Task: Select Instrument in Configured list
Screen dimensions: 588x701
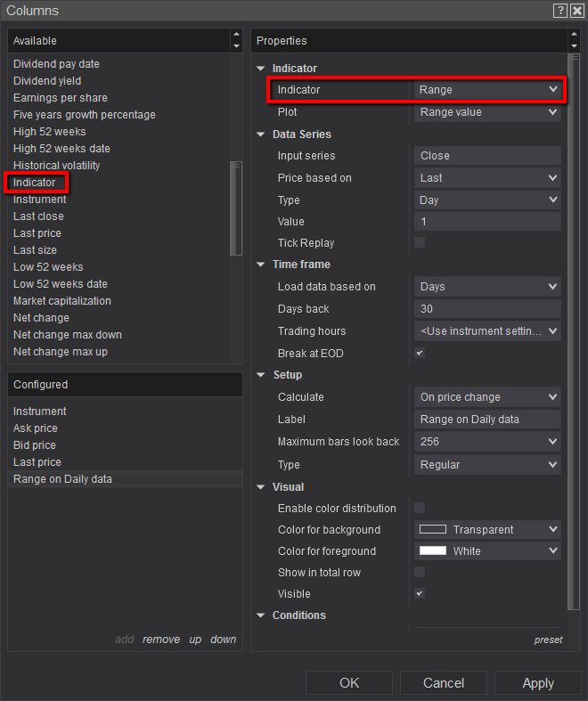Action: pos(40,412)
